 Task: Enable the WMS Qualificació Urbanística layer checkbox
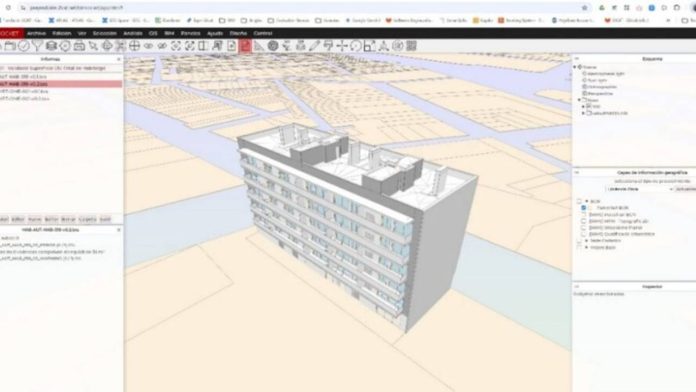click(584, 234)
